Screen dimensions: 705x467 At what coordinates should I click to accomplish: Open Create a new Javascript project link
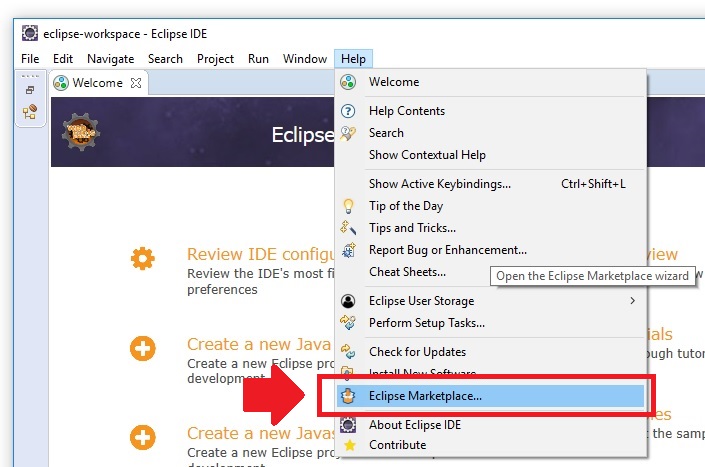(x=261, y=433)
